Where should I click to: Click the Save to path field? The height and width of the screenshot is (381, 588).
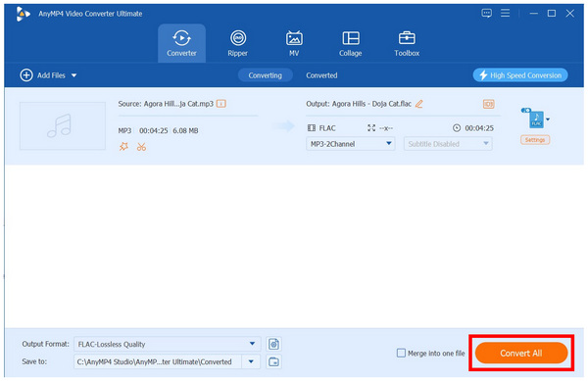coord(158,361)
